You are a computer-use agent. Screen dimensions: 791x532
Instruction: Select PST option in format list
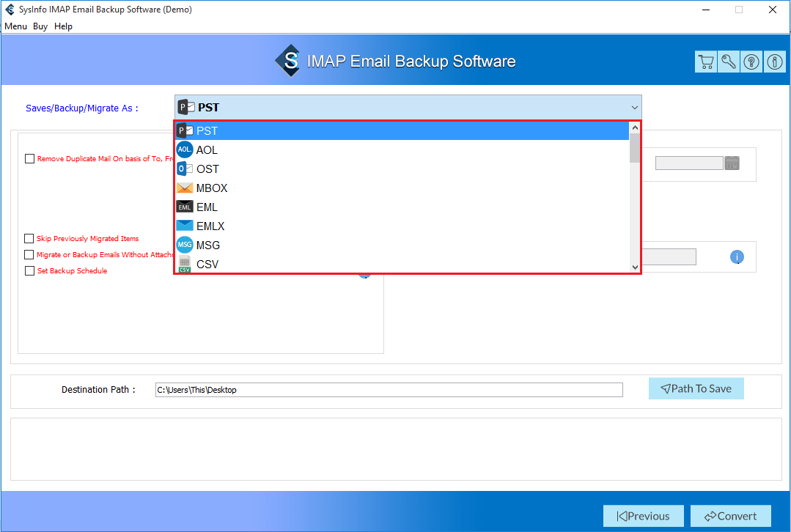pyautogui.click(x=402, y=130)
